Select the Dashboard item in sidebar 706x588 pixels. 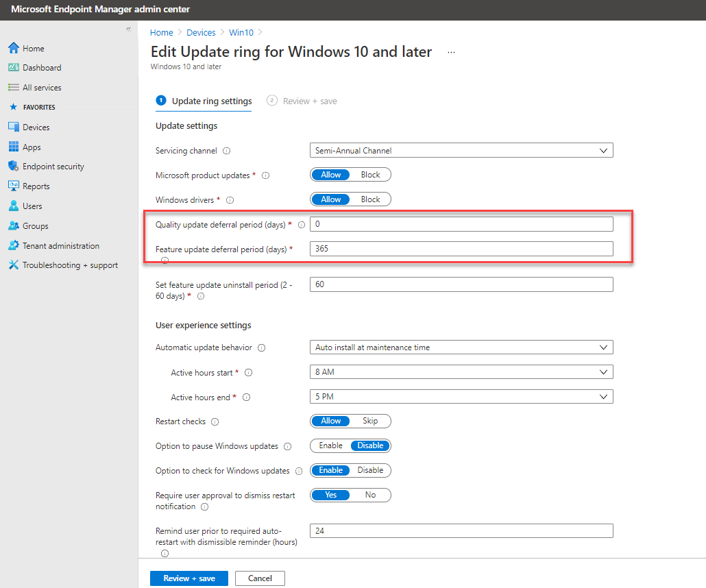coord(42,68)
